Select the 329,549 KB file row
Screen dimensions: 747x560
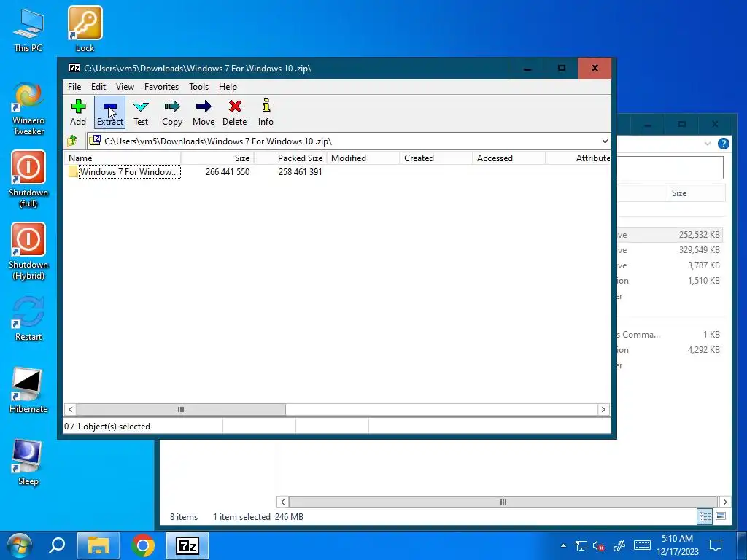(670, 250)
